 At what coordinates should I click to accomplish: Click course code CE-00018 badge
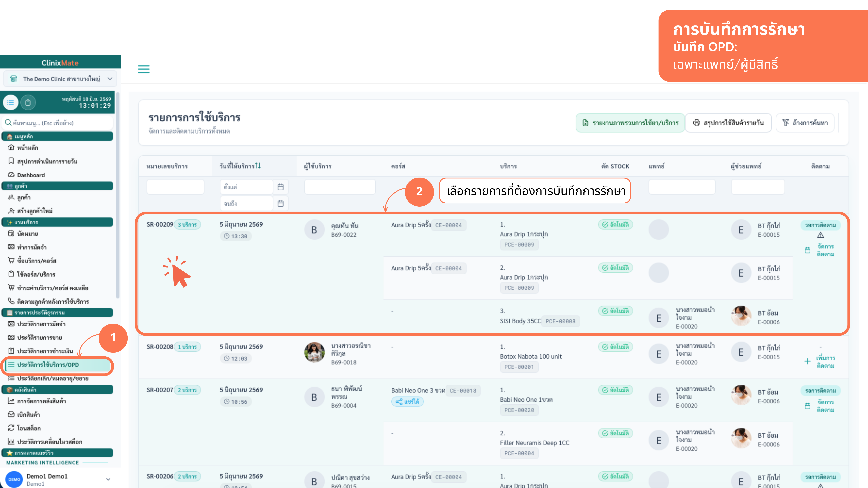[x=463, y=391]
